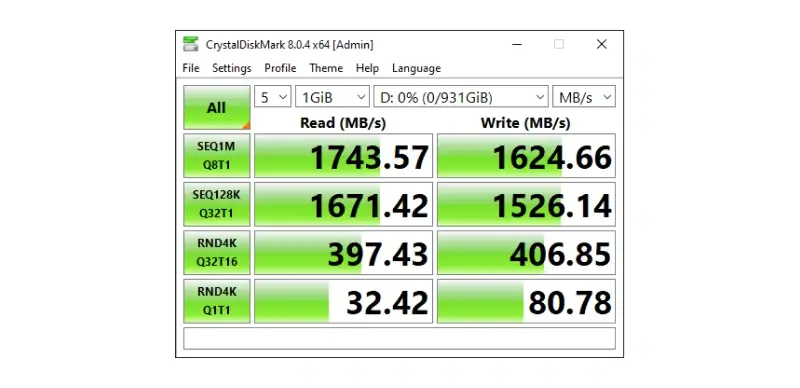
Task: Click the 1743.57 sequential read result
Action: click(343, 156)
